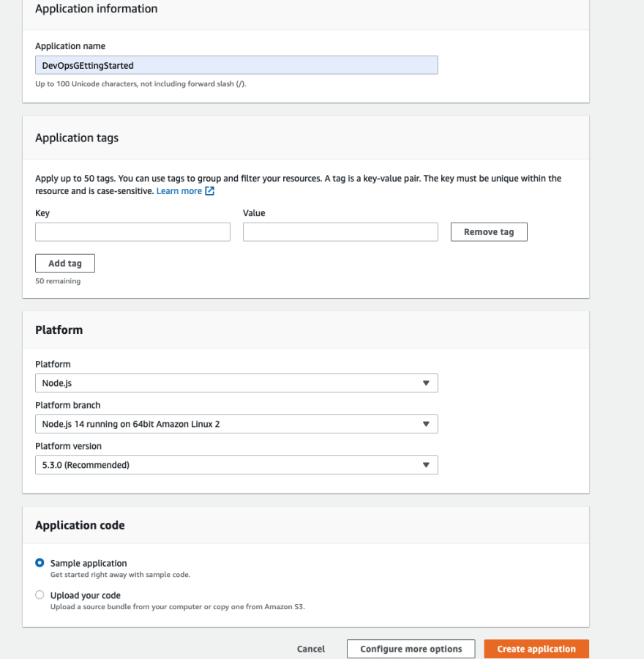Click the Platform dropdown arrow icon
The height and width of the screenshot is (659, 644).
(426, 383)
